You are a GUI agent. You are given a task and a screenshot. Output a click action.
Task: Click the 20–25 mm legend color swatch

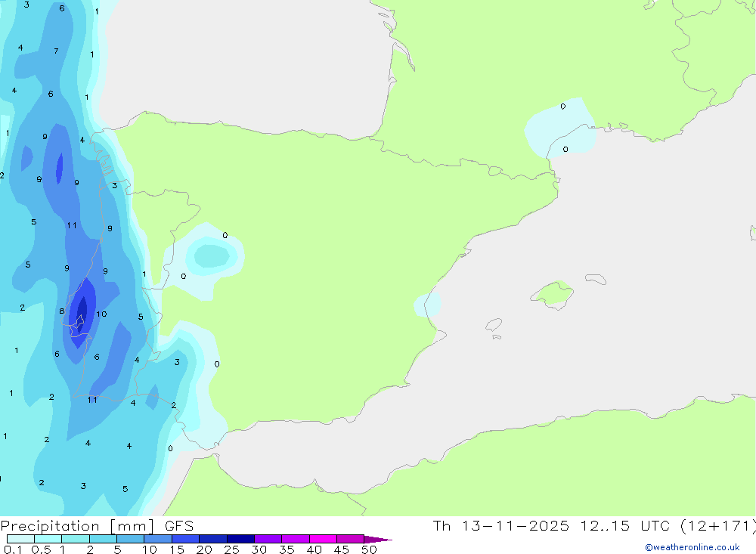(x=212, y=539)
